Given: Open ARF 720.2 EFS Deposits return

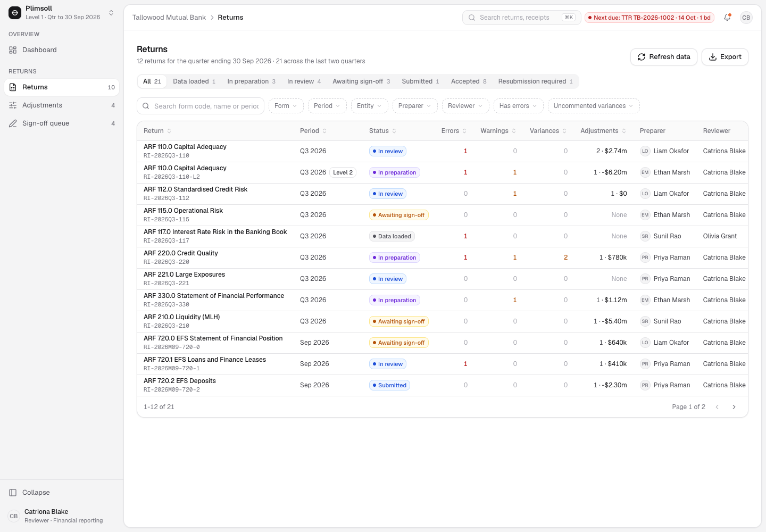Looking at the screenshot, I should coord(443,385).
